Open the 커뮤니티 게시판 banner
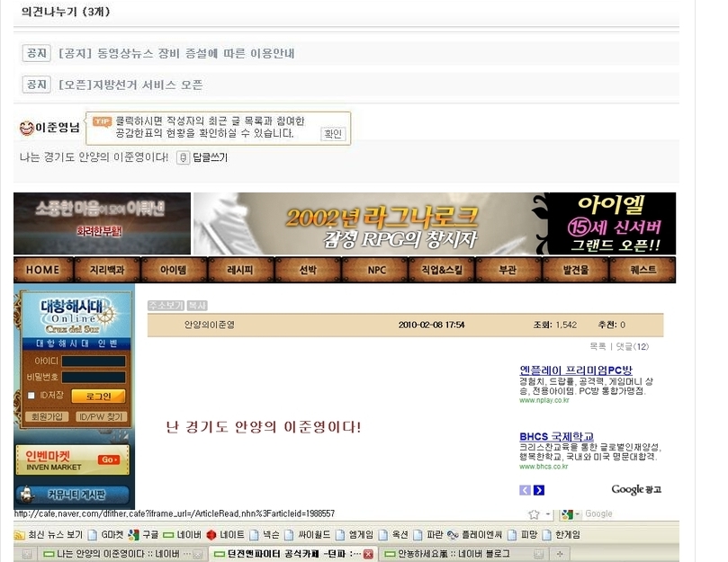 (73, 495)
